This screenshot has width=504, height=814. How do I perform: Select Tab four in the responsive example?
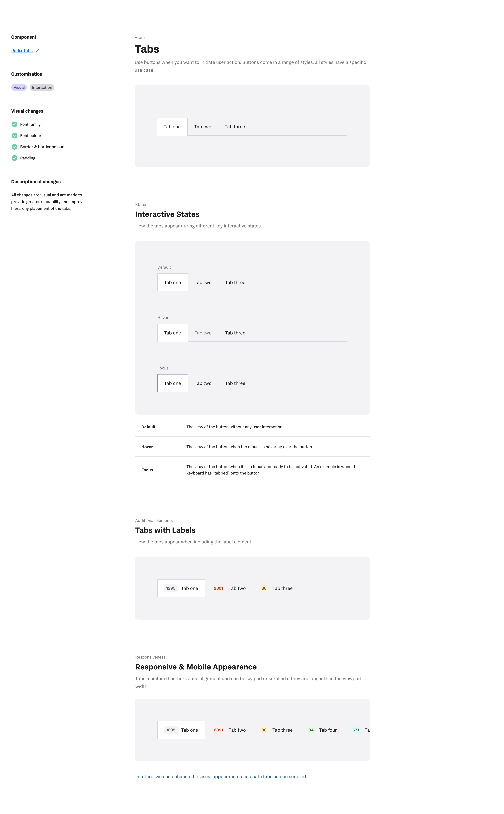328,730
